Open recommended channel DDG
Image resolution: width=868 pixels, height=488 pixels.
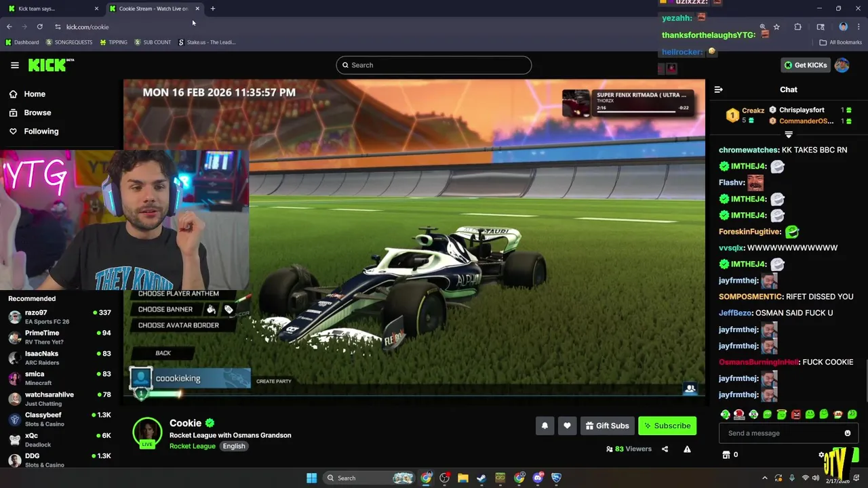click(60, 460)
